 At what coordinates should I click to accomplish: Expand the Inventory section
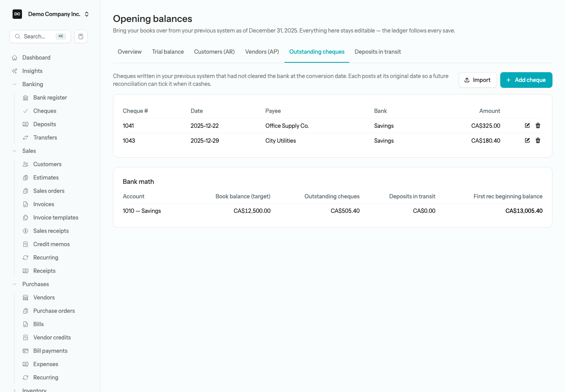pos(15,390)
